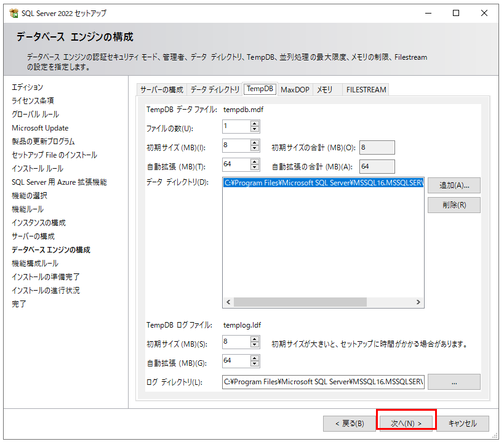Open the メモリ tab
The height and width of the screenshot is (444, 504).
325,90
